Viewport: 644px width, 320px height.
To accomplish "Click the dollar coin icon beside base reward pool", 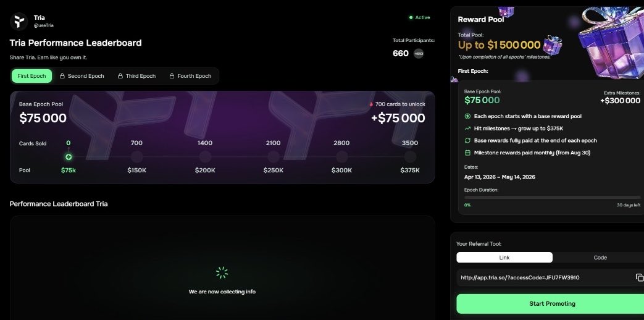I will point(468,116).
